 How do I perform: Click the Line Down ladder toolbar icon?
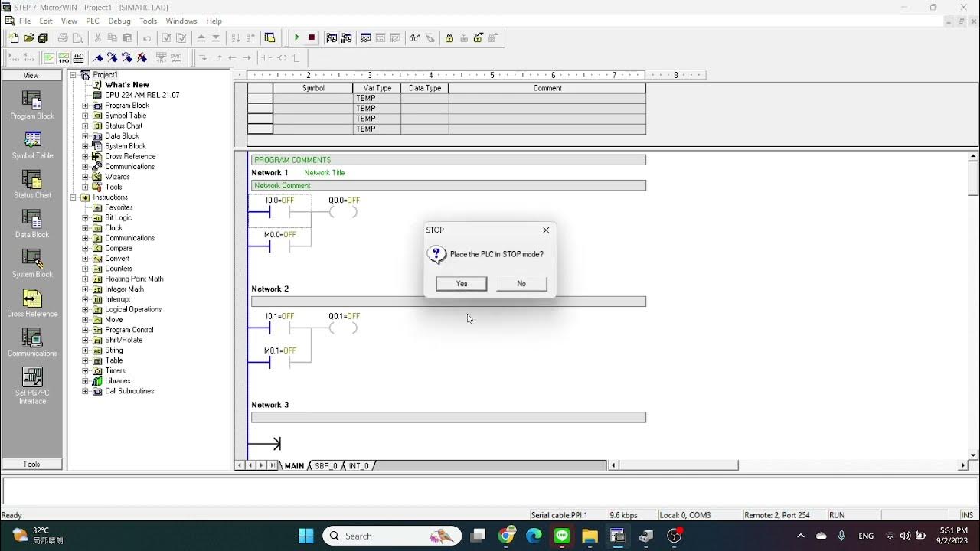(203, 57)
